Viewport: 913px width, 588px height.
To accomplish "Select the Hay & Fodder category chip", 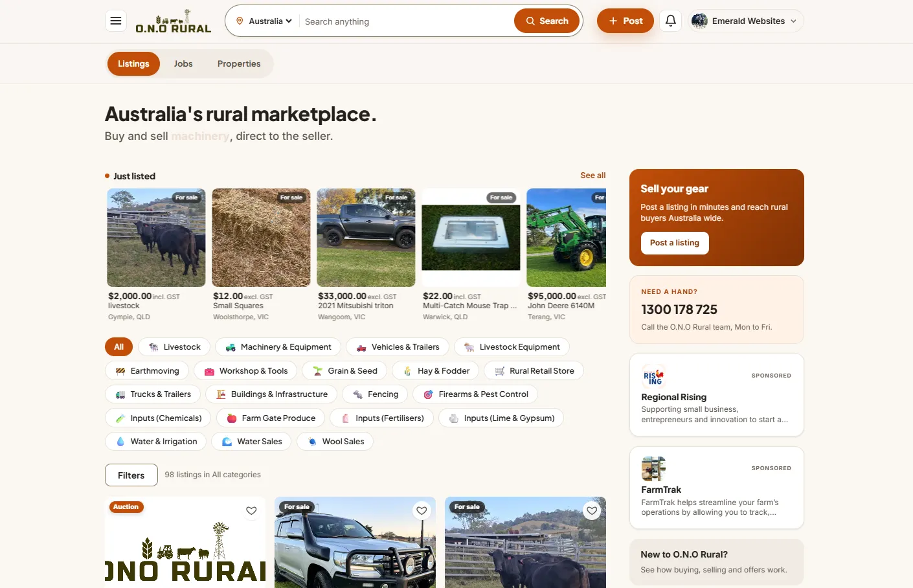I will (x=436, y=371).
